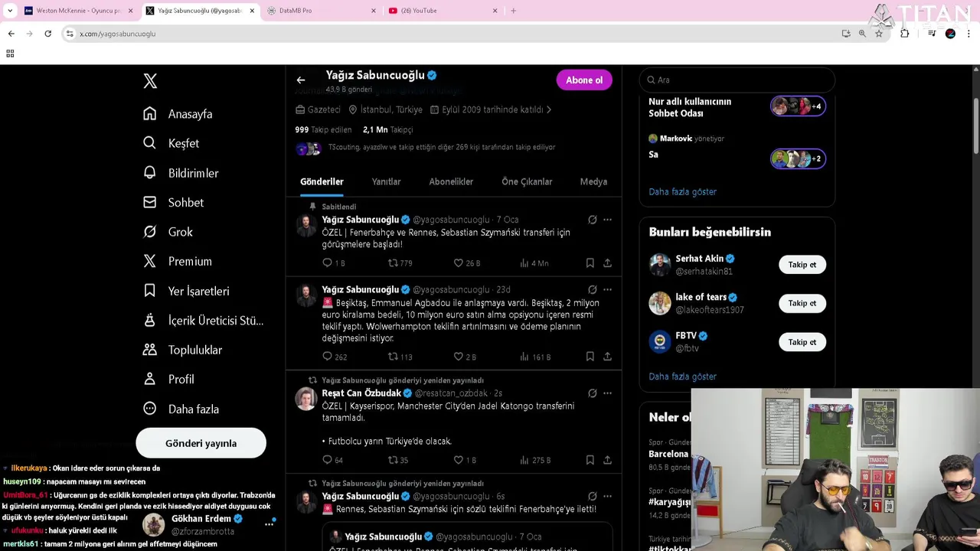Open browser extensions puzzle icon
This screenshot has width=980, height=551.
click(x=904, y=34)
